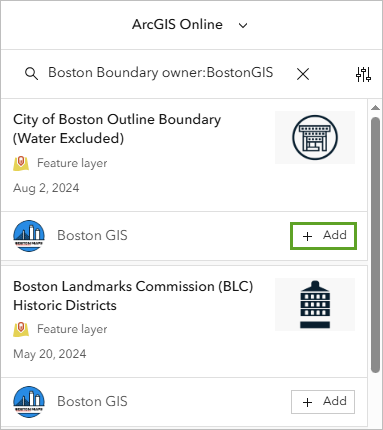Click into the Boston Boundary search field
383x430 pixels.
point(161,73)
